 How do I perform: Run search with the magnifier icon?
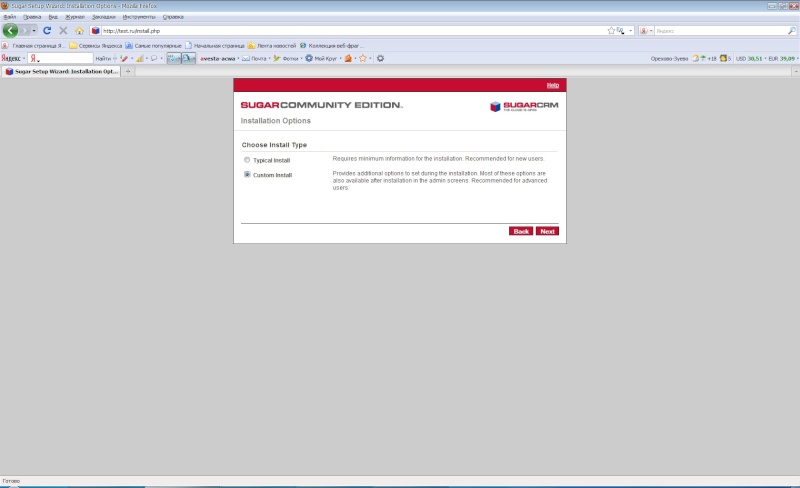[x=792, y=31]
